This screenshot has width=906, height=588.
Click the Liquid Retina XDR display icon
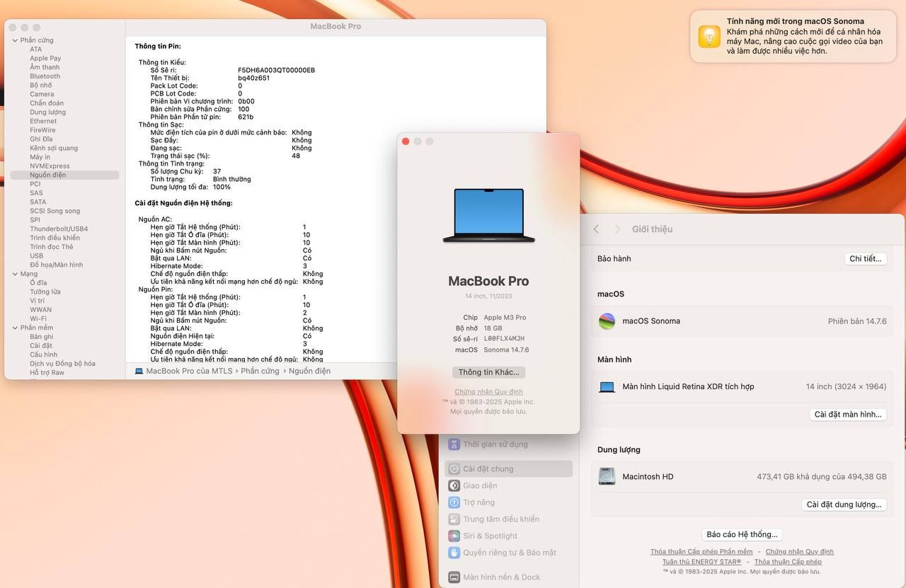[607, 387]
